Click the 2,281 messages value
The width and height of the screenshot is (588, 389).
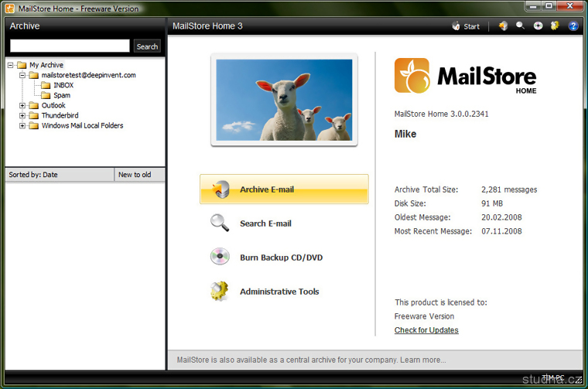click(509, 189)
